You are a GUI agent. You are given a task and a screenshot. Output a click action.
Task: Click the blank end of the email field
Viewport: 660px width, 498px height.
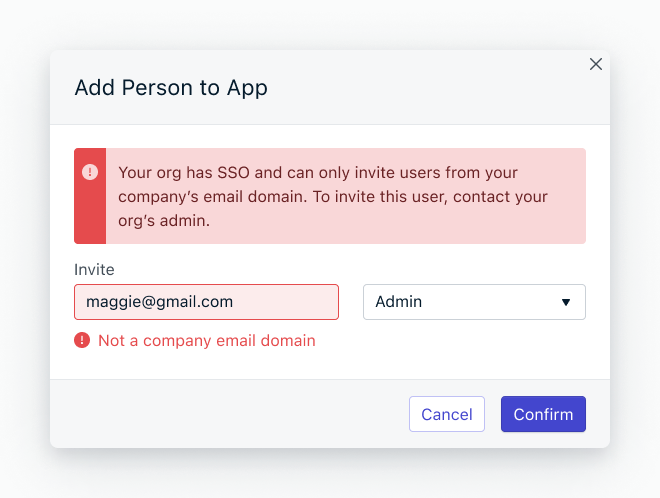pyautogui.click(x=284, y=302)
